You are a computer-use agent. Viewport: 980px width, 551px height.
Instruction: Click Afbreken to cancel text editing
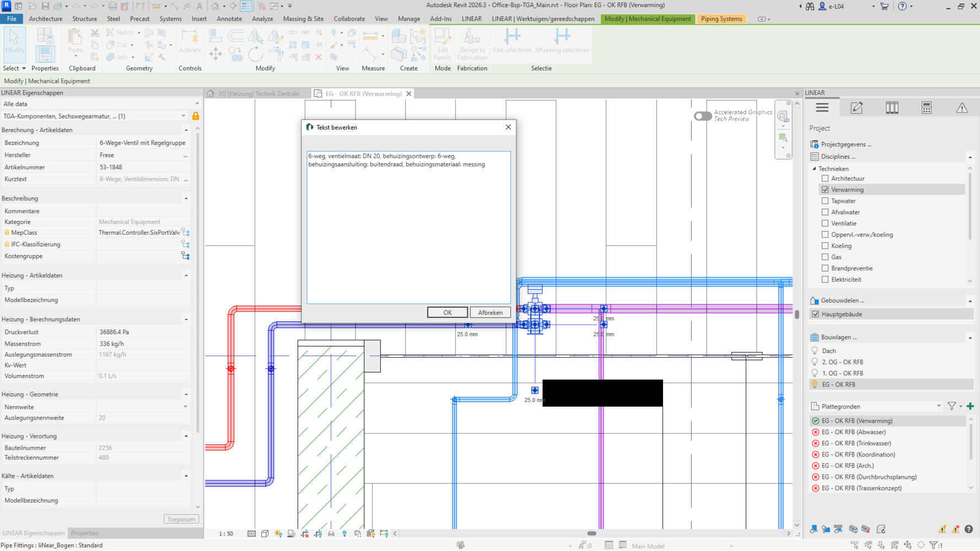click(490, 312)
